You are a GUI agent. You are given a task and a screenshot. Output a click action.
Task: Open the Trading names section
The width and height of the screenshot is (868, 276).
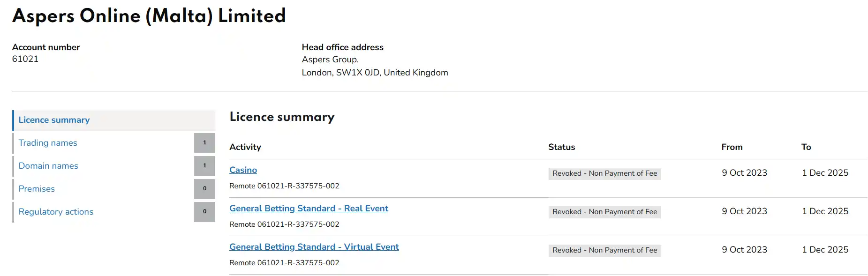click(48, 143)
